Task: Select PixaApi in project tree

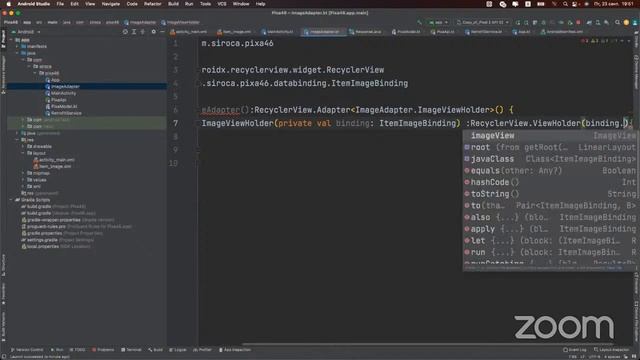Action: click(x=58, y=100)
